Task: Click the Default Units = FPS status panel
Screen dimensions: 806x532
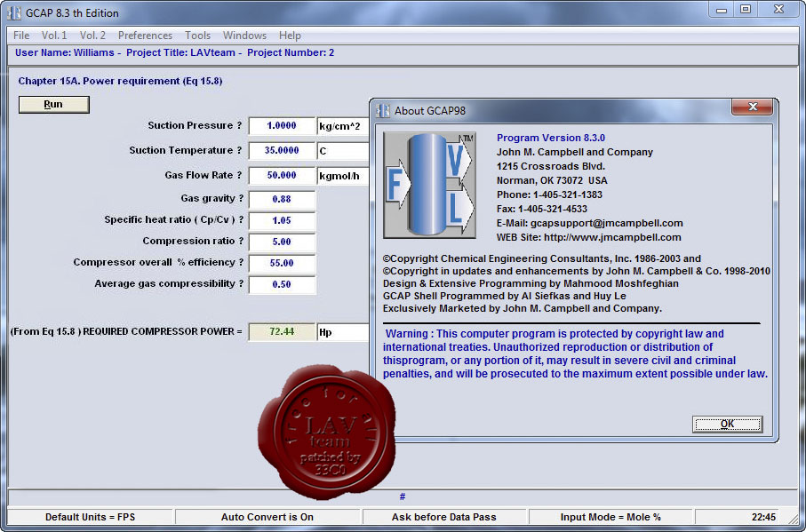Action: (90, 517)
